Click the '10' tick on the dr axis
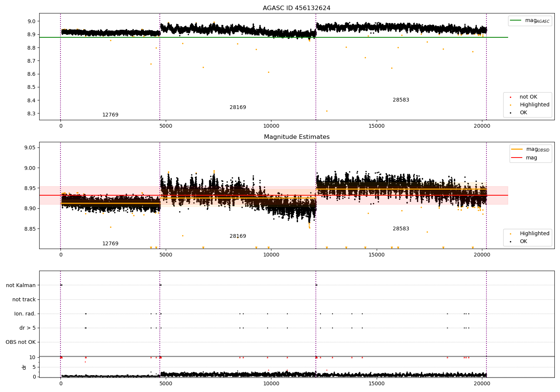560x392 pixels. 32,357
